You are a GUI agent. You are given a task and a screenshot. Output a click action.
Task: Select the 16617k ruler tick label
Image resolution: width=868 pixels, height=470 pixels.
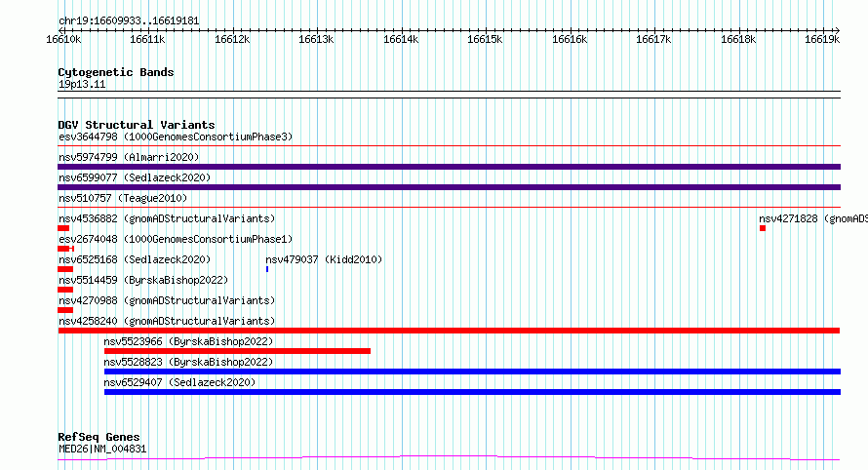653,39
